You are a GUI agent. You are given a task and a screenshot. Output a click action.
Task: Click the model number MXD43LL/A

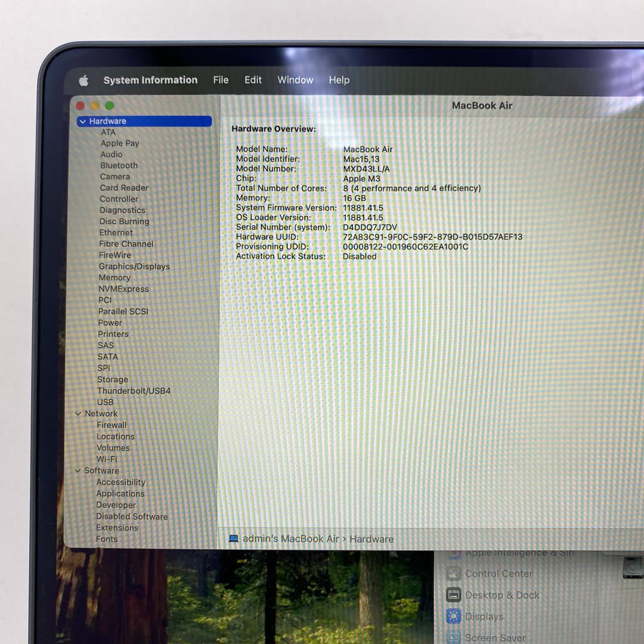click(366, 169)
